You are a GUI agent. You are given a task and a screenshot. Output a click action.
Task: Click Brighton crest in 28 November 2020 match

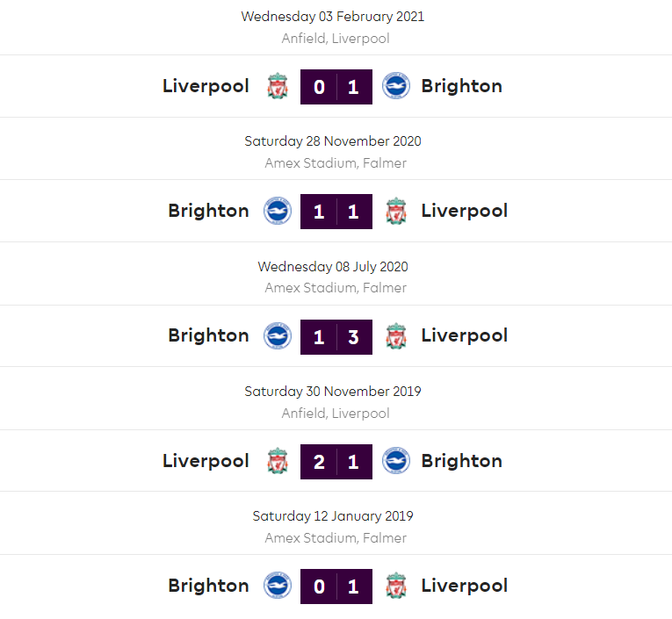(278, 211)
